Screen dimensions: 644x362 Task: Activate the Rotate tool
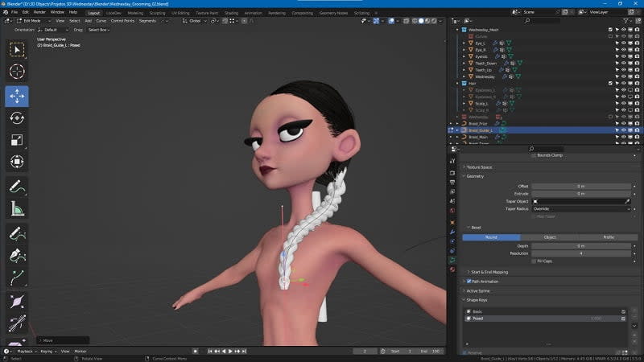tap(17, 118)
